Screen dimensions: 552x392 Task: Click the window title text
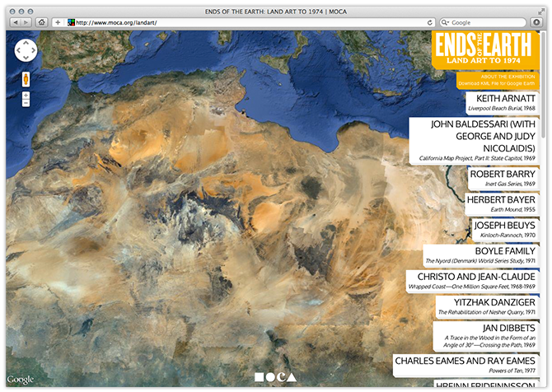click(x=276, y=12)
